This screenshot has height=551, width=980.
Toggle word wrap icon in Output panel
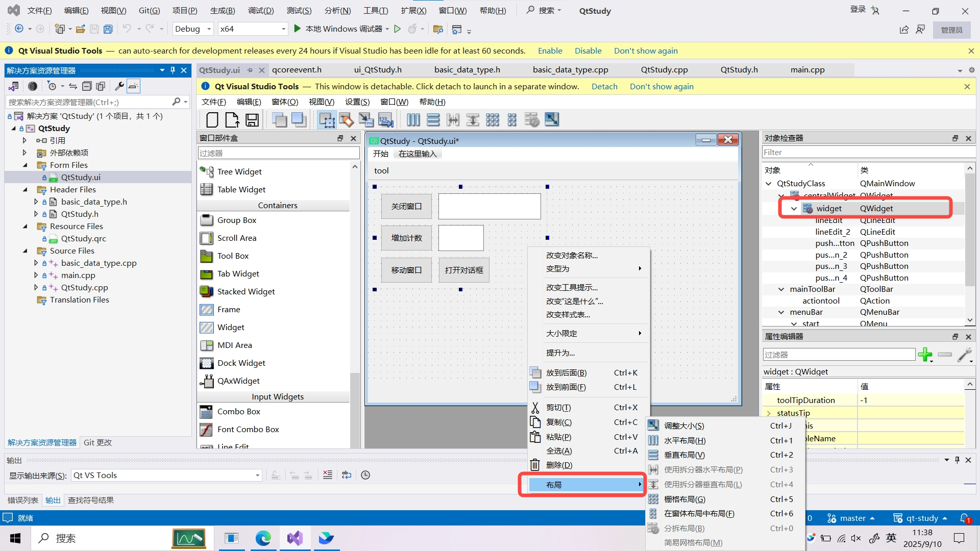click(x=347, y=475)
